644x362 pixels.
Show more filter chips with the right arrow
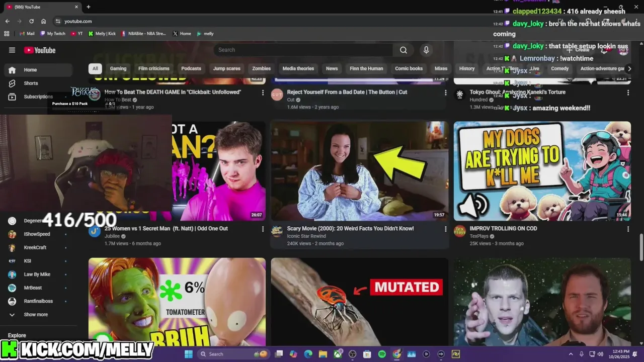tap(629, 68)
